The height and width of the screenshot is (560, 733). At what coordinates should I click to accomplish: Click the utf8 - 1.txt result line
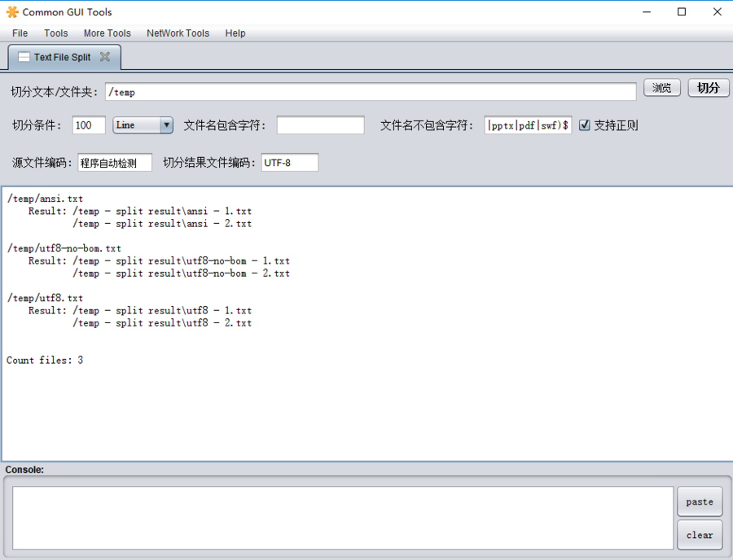[x=140, y=311]
